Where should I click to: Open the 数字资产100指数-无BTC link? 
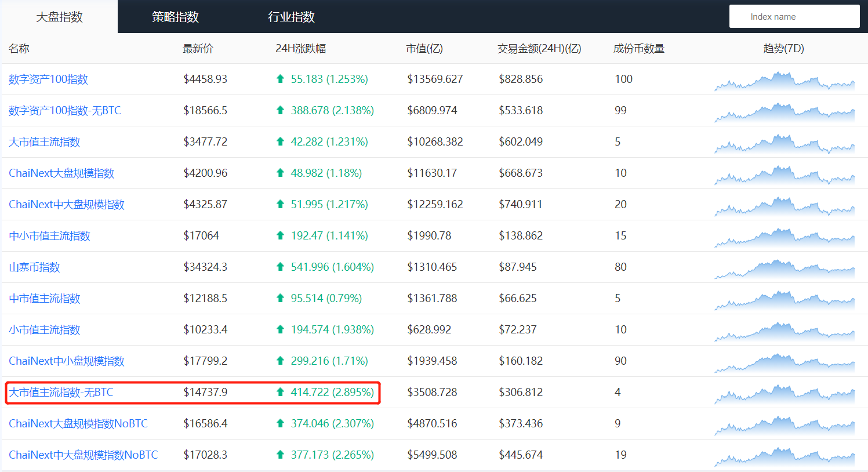65,111
